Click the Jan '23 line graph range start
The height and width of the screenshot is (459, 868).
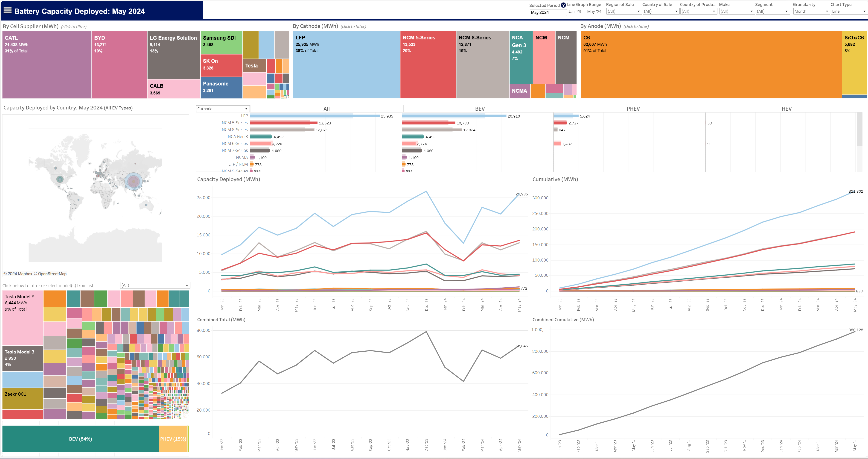(x=574, y=12)
